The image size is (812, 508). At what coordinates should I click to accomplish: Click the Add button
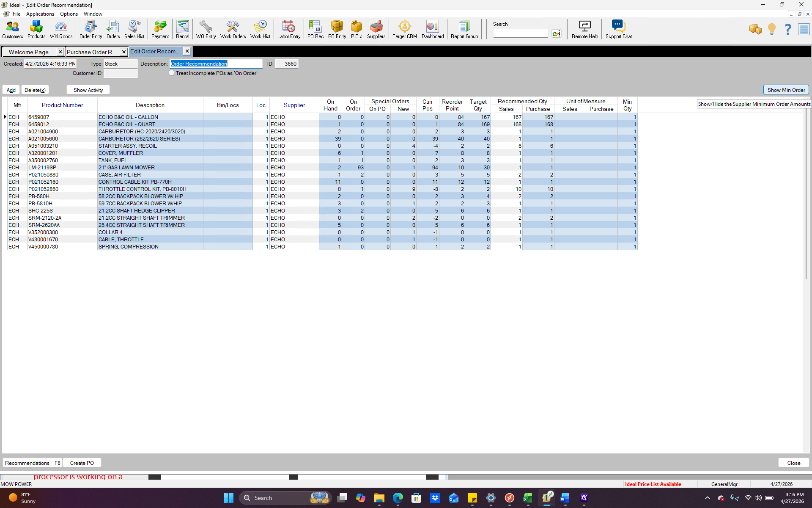(11, 90)
